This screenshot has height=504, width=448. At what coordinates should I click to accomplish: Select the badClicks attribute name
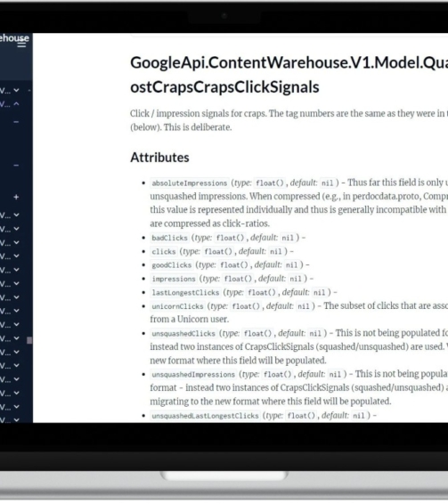(169, 238)
